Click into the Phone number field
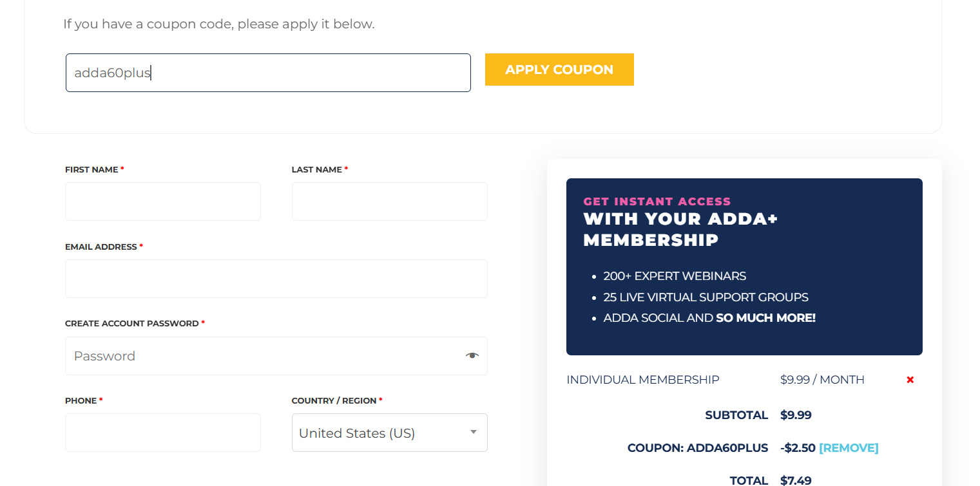 pos(163,433)
